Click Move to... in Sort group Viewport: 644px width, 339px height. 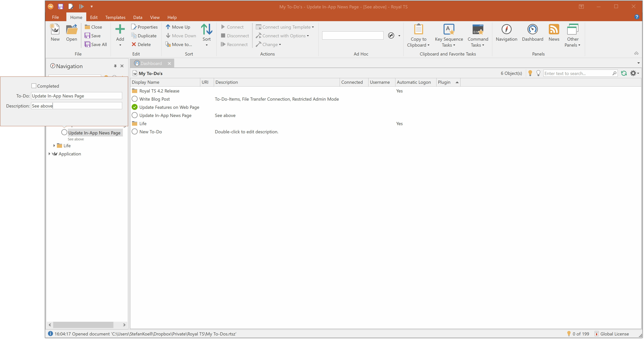coord(178,44)
